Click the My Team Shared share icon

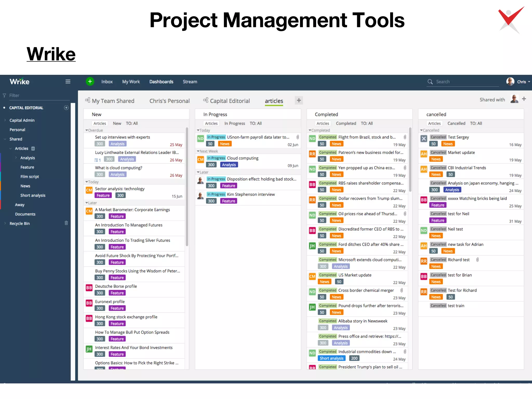click(x=88, y=100)
